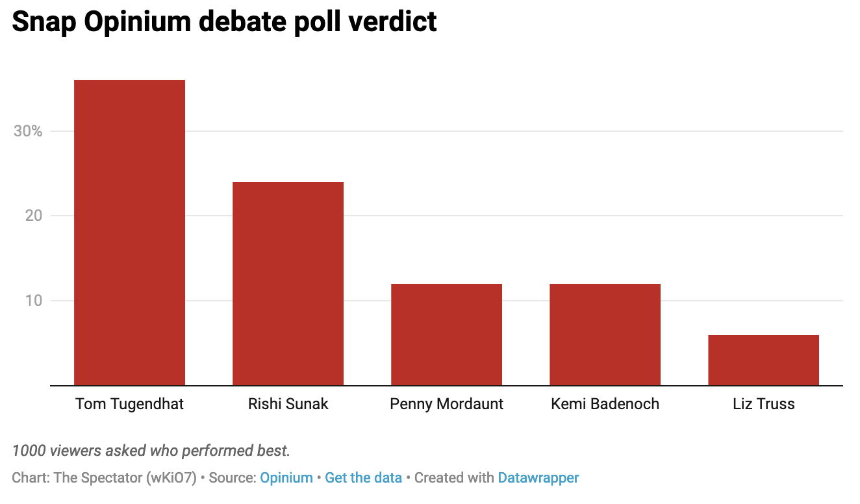Select the Kemi Badenoch bar

[x=605, y=334]
